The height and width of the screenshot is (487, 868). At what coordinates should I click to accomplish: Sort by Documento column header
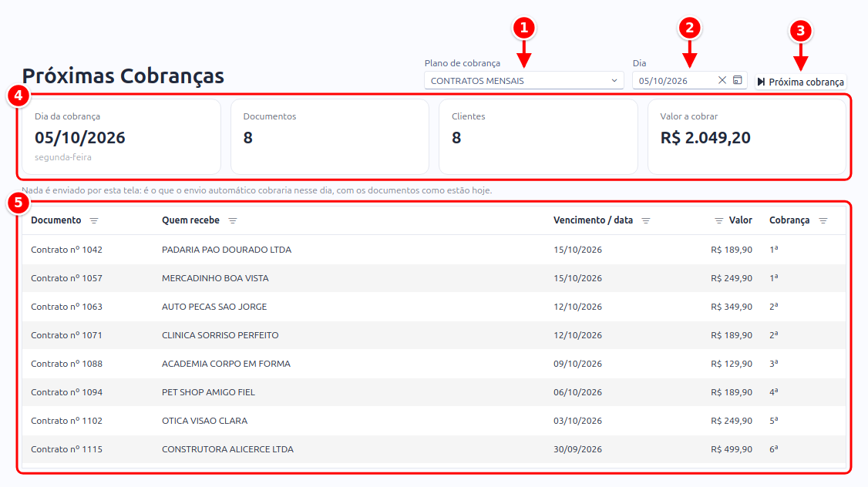[x=56, y=220]
